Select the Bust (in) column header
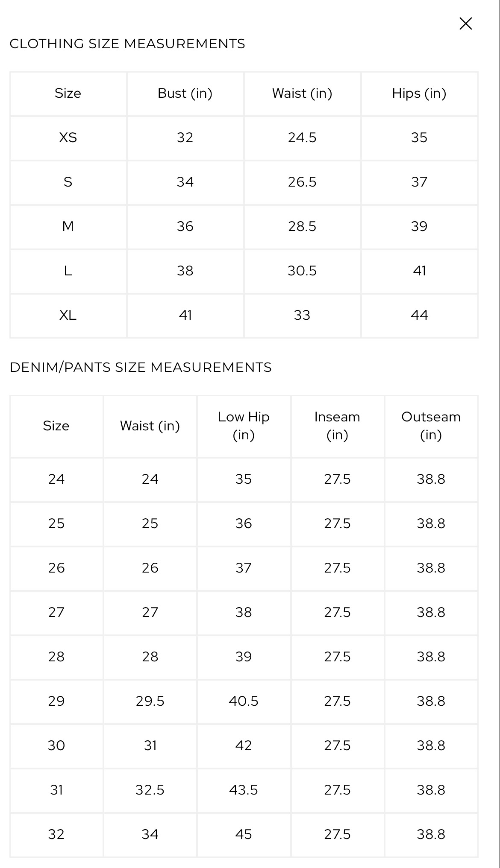The width and height of the screenshot is (500, 868). [185, 93]
